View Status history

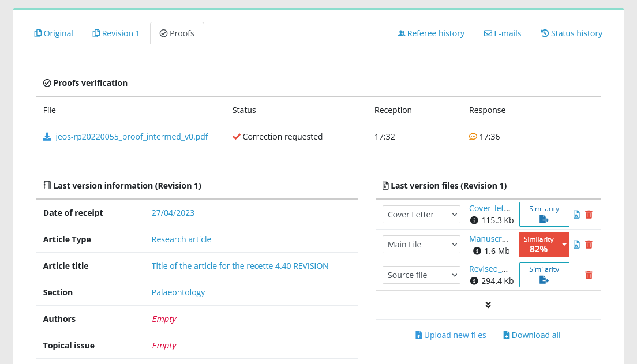572,33
